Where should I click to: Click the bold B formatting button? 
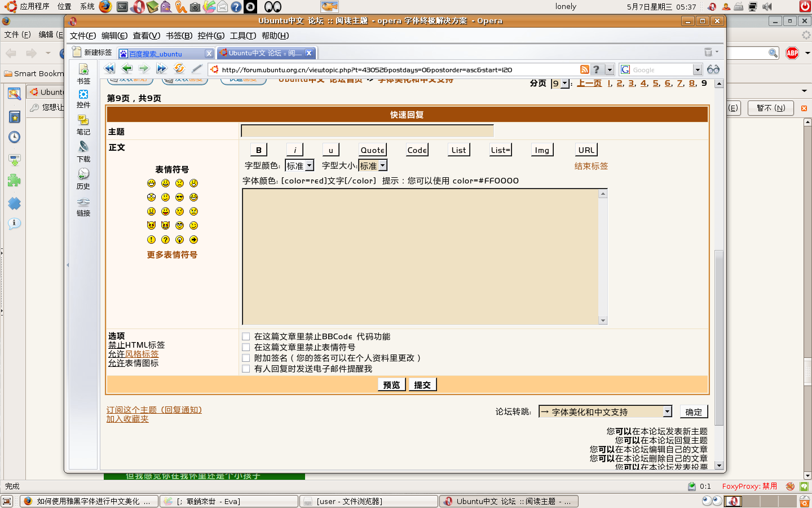coord(259,150)
